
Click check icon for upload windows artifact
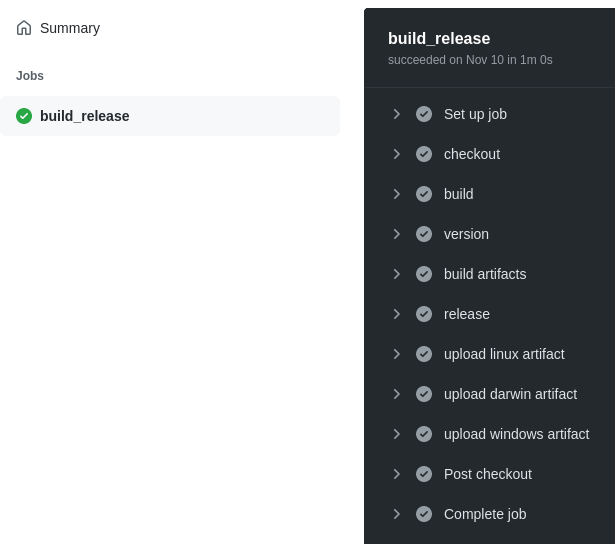pos(424,434)
